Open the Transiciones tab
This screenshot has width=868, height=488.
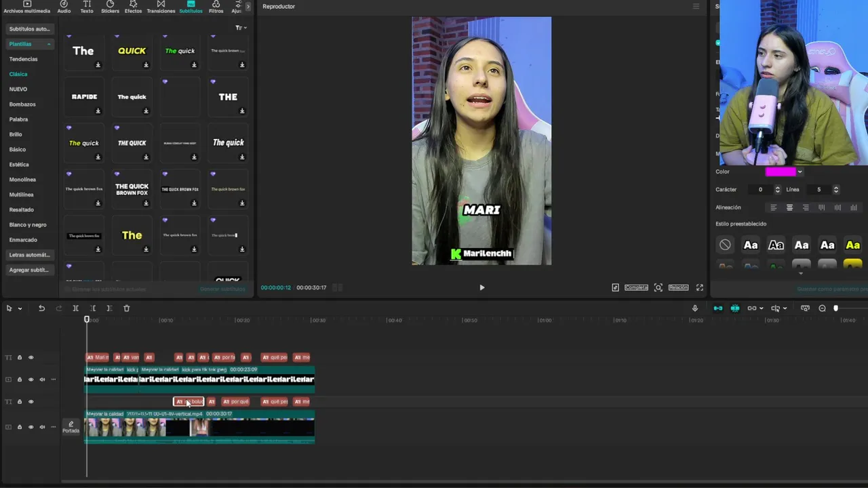161,7
